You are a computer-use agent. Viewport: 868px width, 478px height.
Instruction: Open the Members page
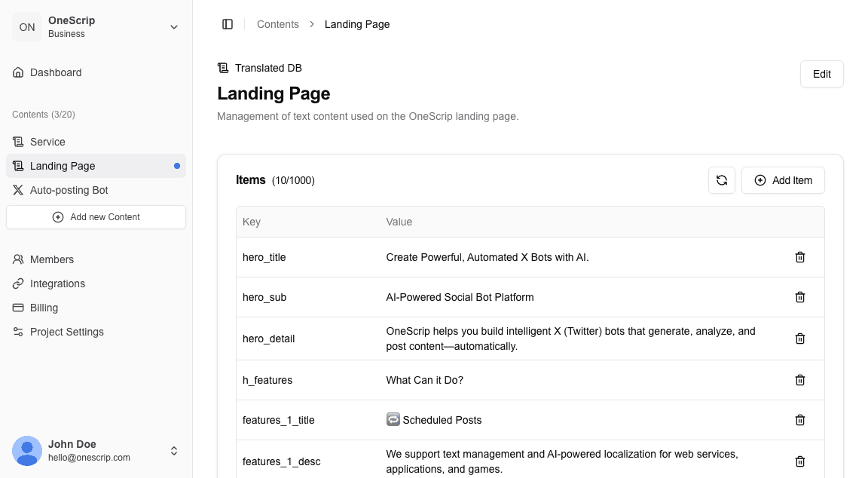point(96,259)
